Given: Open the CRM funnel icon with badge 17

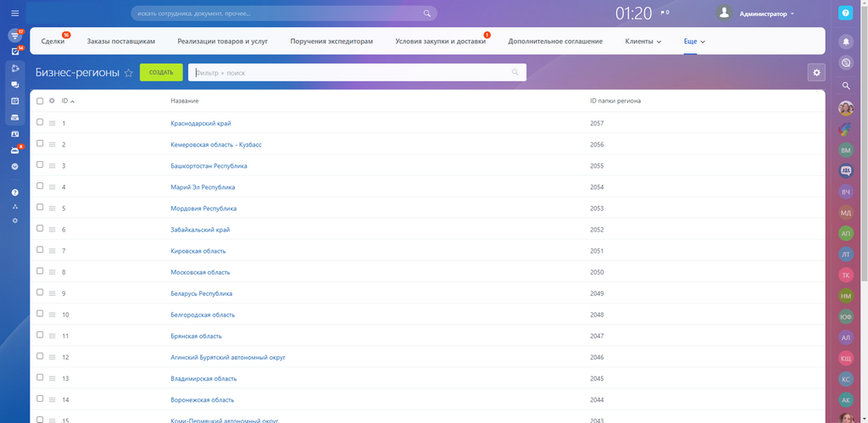Looking at the screenshot, I should [x=15, y=36].
